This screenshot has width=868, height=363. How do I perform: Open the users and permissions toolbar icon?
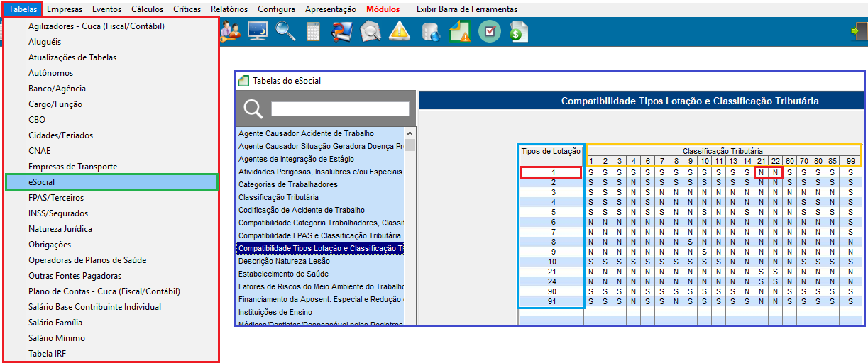[x=231, y=31]
